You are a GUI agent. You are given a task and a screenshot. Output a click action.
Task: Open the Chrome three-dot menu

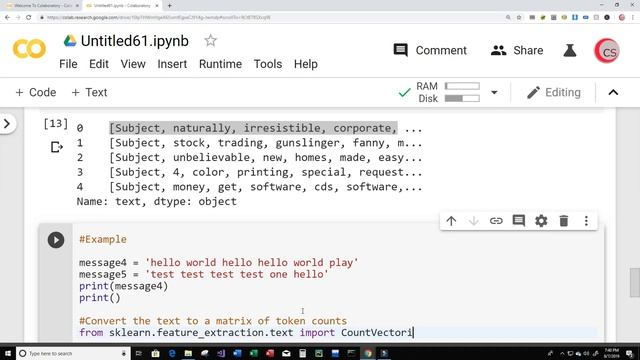coord(633,18)
